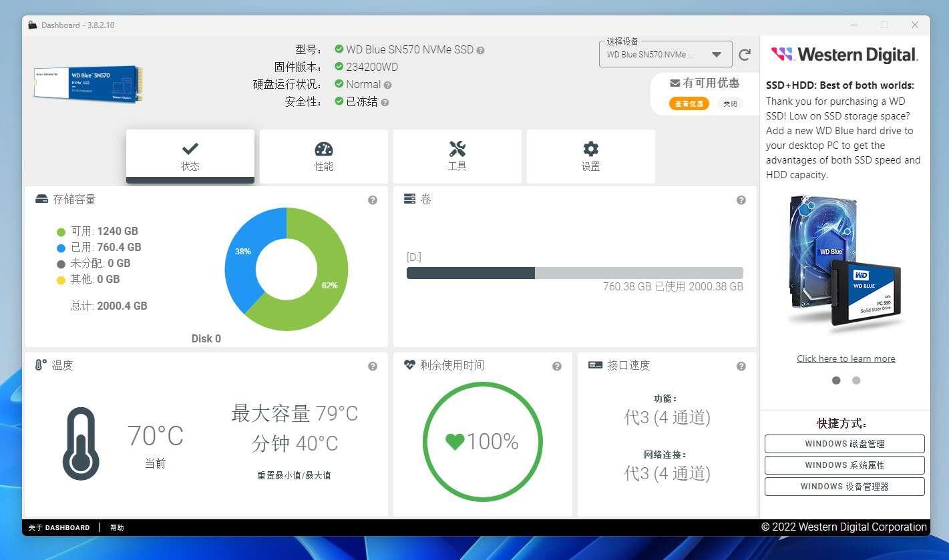Click the interface speed header icon
Viewport: 949px width, 560px height.
595,365
